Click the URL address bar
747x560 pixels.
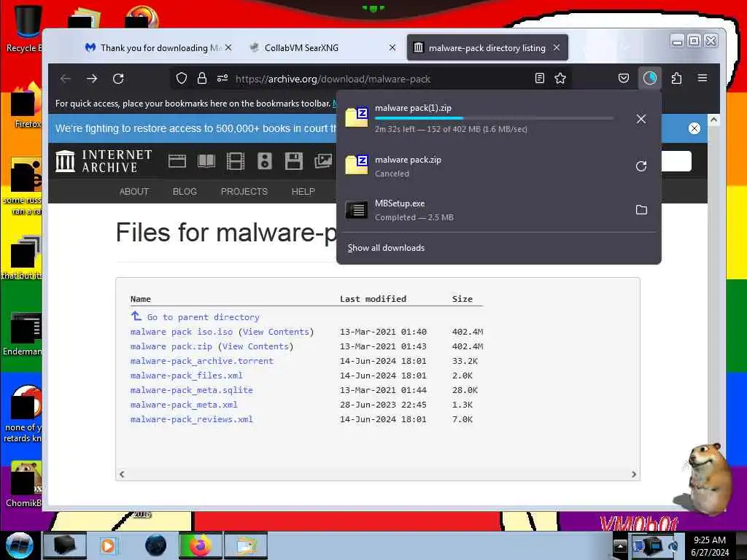tap(371, 79)
